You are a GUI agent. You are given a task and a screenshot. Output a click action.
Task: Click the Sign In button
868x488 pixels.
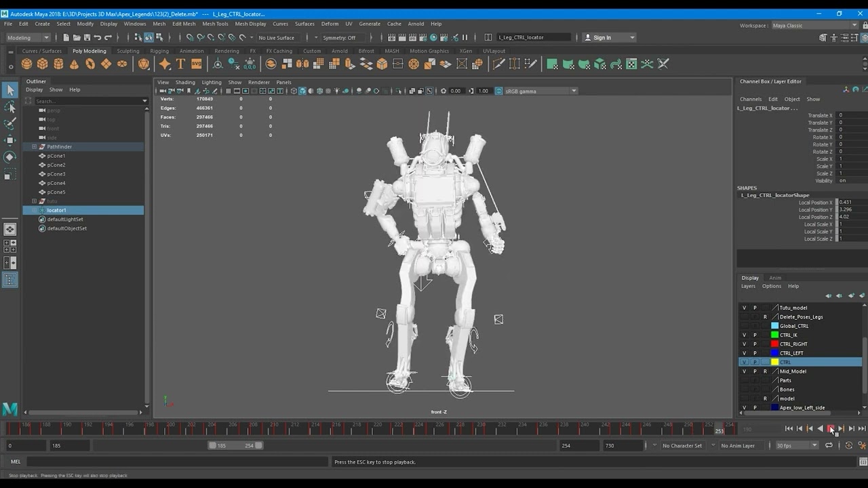pos(610,37)
